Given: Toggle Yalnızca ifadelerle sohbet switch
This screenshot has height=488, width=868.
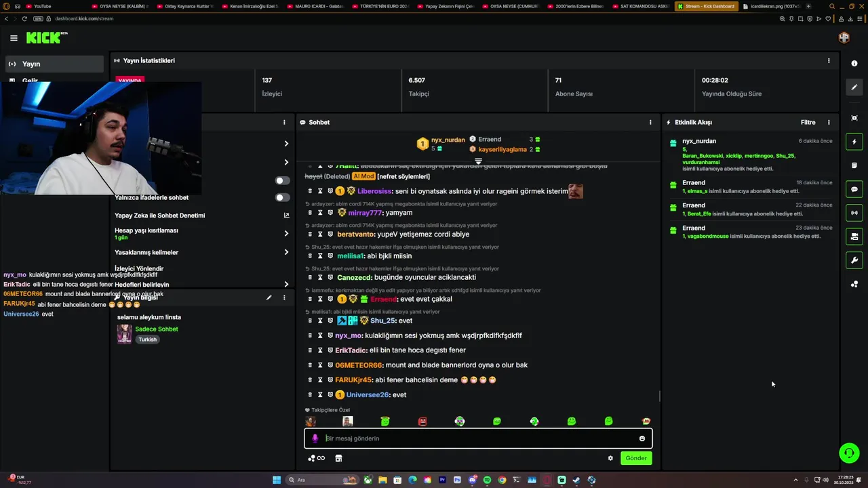Looking at the screenshot, I should pyautogui.click(x=283, y=198).
